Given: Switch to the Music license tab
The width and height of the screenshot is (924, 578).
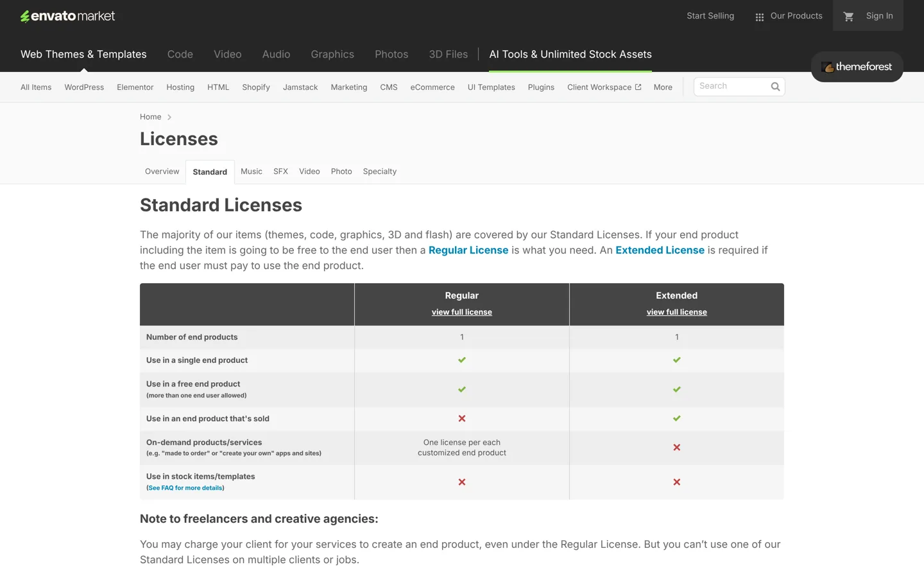Looking at the screenshot, I should [252, 171].
